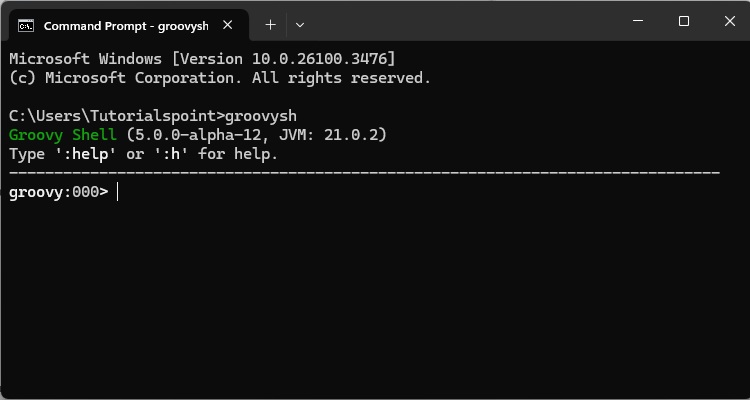Click the Command Prompt icon in the tab
This screenshot has width=750, height=400.
pos(27,25)
